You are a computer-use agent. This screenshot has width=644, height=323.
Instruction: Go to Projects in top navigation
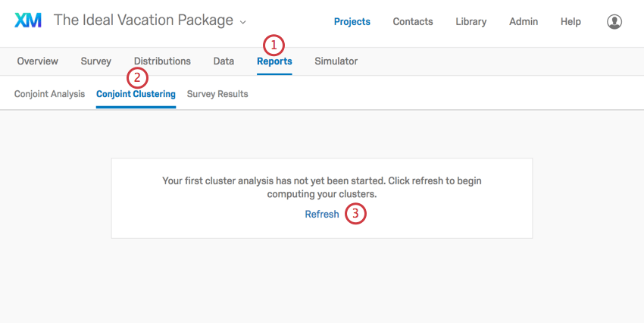[x=352, y=22]
